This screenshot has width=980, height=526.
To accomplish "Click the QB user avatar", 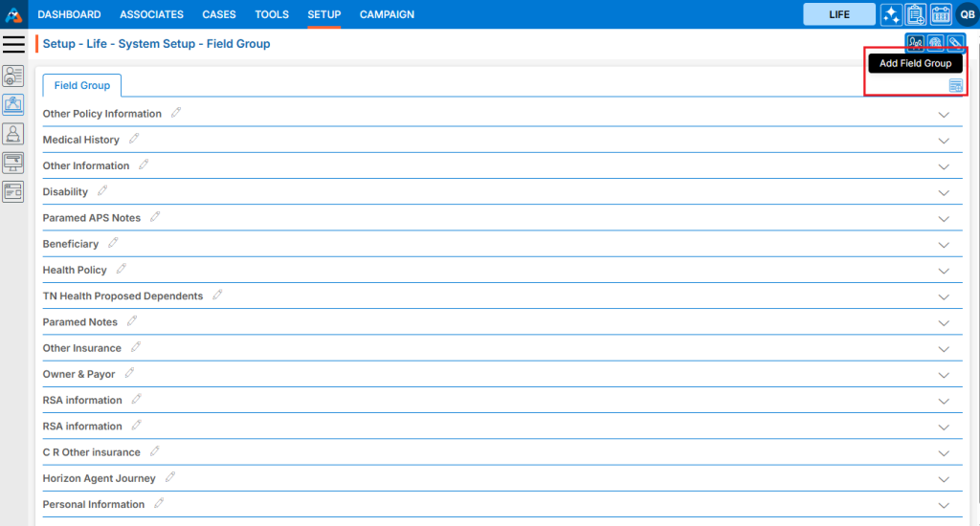I will click(x=967, y=14).
